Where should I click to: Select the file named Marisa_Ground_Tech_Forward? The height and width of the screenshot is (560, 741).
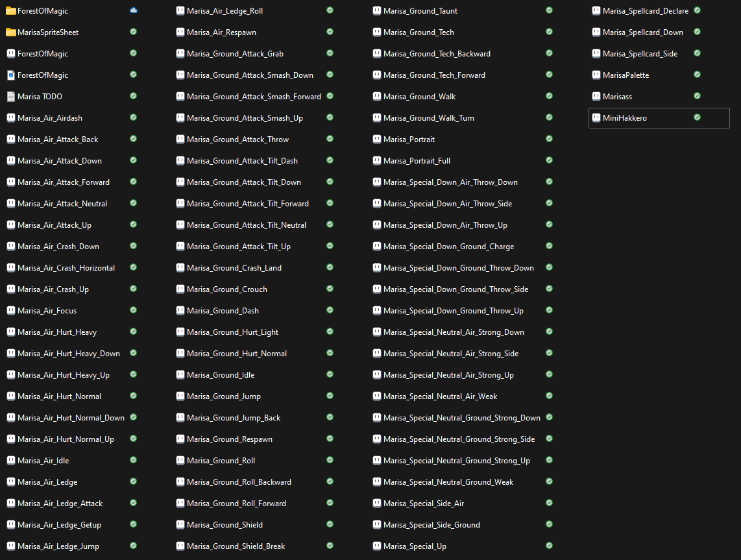434,75
